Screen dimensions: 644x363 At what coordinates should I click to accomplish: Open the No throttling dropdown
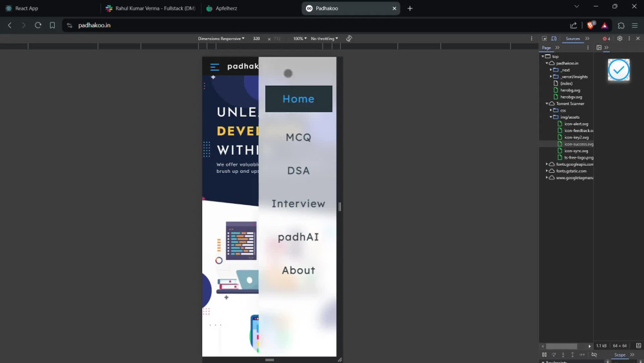[x=325, y=38]
